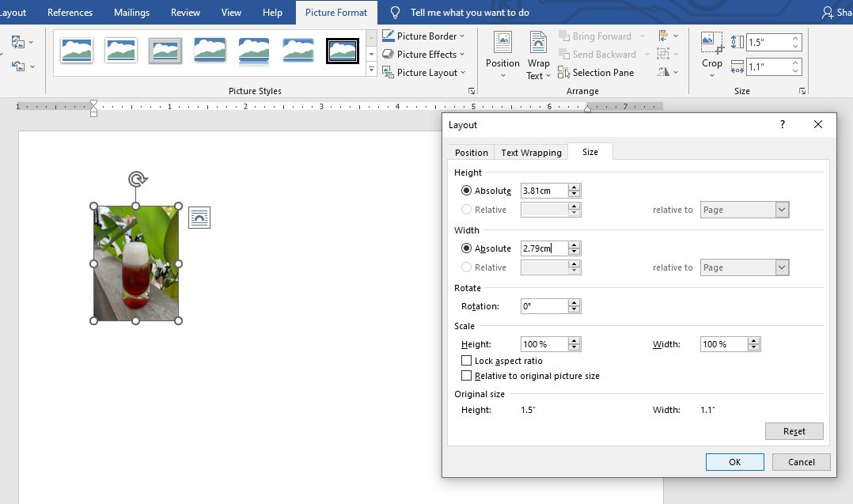This screenshot has width=853, height=504.
Task: Open the Selection Pane
Action: pyautogui.click(x=596, y=73)
